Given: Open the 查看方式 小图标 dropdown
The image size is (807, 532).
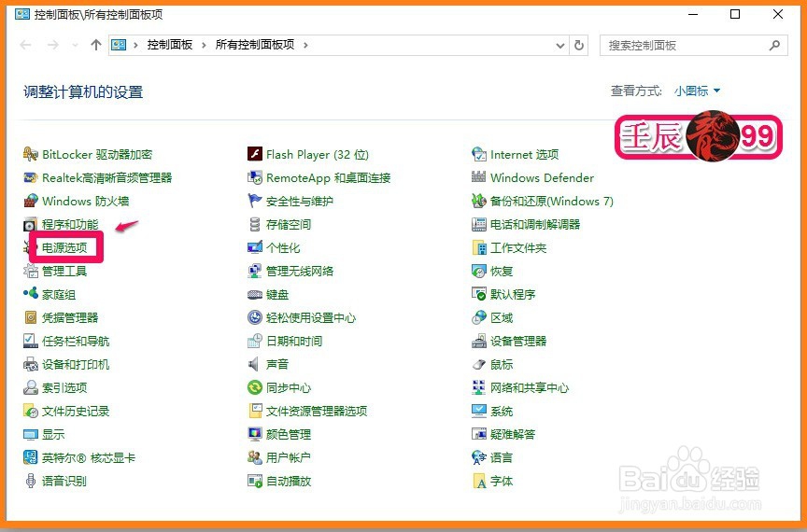Looking at the screenshot, I should (697, 91).
